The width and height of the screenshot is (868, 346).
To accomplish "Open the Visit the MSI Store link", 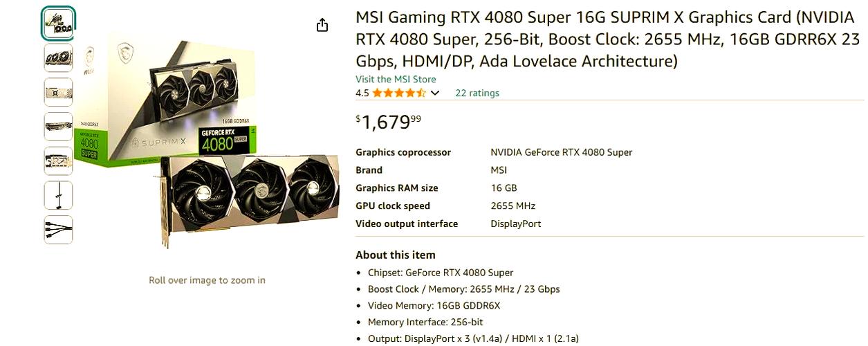I will point(396,79).
